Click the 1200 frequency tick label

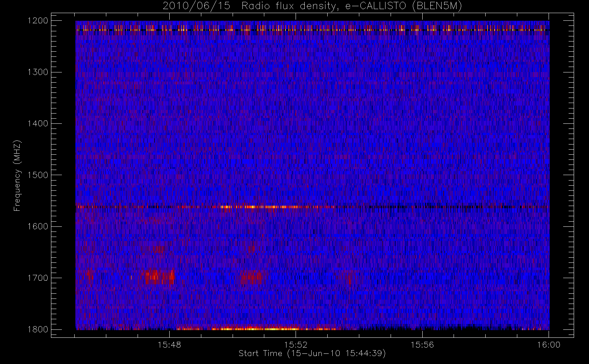(38, 21)
